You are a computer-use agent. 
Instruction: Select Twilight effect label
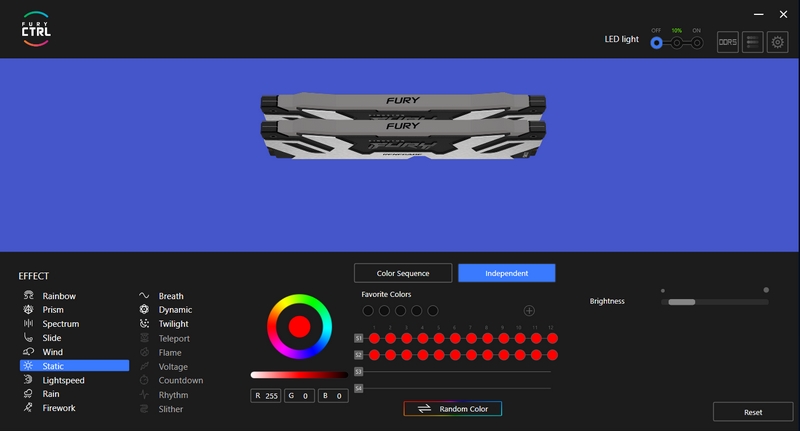[x=173, y=324]
